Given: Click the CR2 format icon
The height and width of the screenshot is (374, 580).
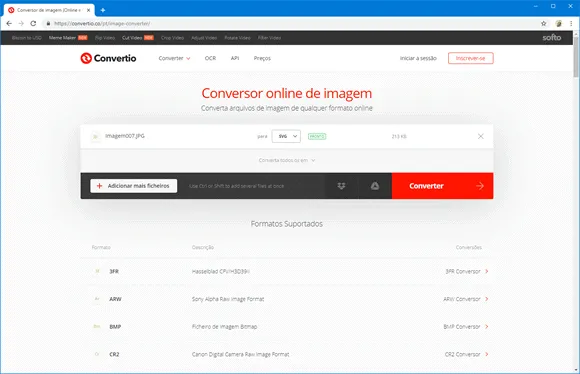Looking at the screenshot, I should [x=97, y=354].
